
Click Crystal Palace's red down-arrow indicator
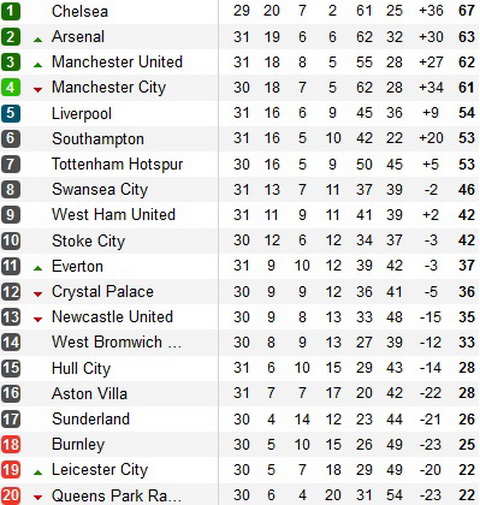pyautogui.click(x=38, y=294)
